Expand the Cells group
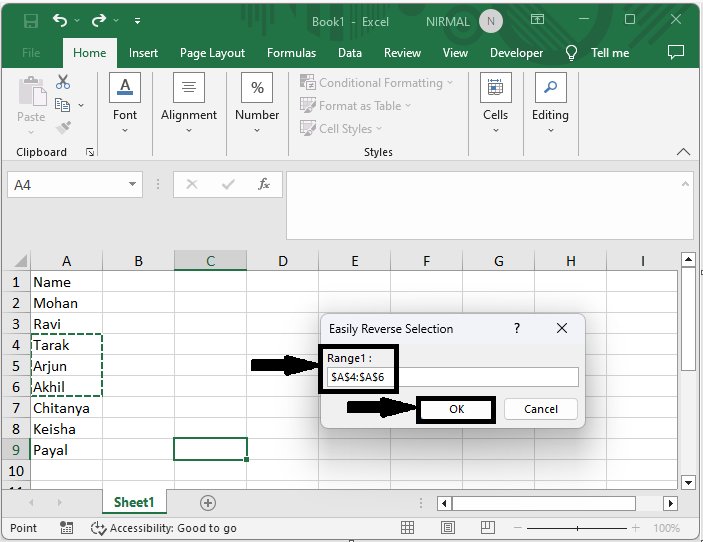The width and height of the screenshot is (703, 542). (495, 104)
